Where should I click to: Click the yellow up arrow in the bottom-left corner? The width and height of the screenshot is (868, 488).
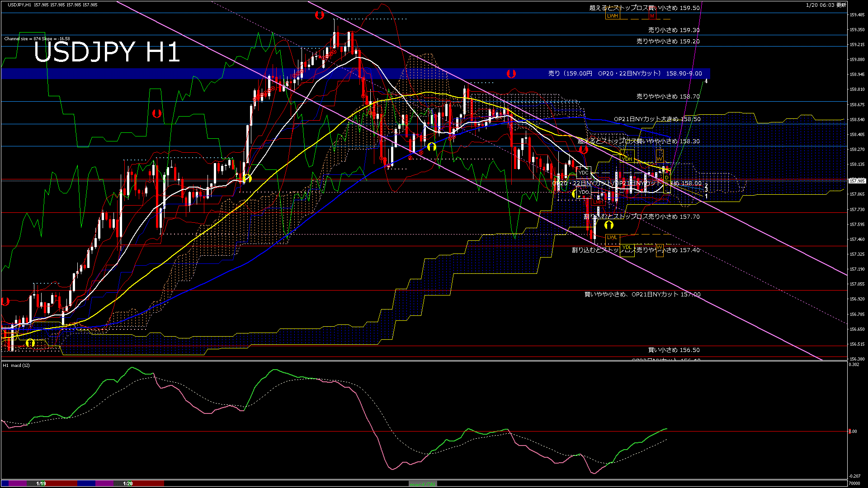30,343
